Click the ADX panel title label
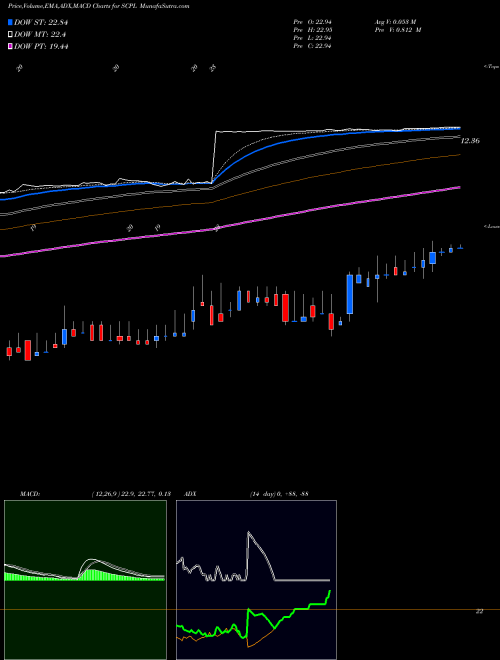The image size is (500, 660). pos(190,494)
